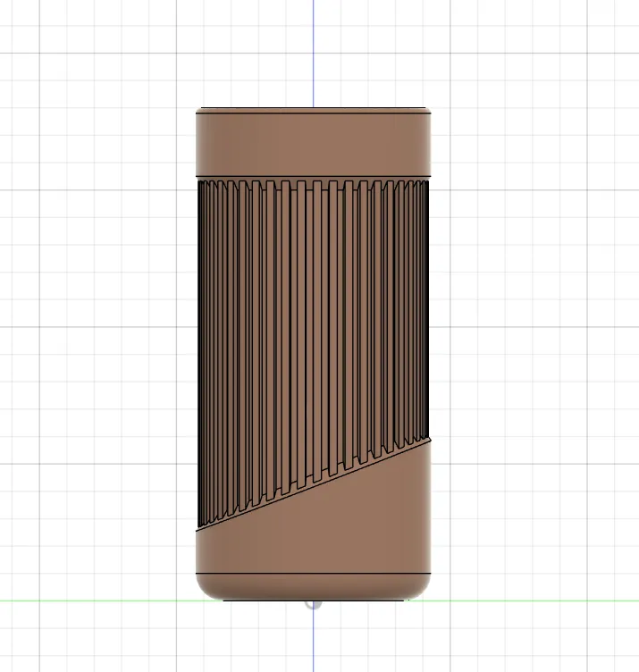
Task: Select the shortest ribs at the right side
Action: point(420,313)
